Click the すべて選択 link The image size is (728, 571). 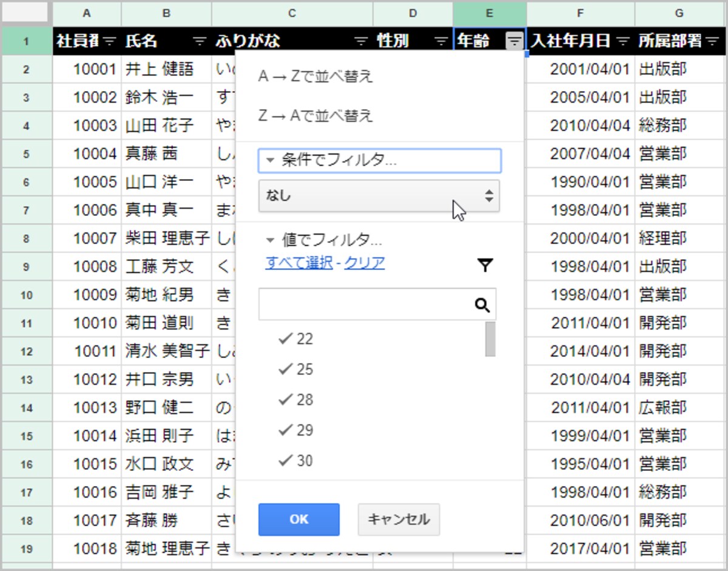(x=299, y=263)
